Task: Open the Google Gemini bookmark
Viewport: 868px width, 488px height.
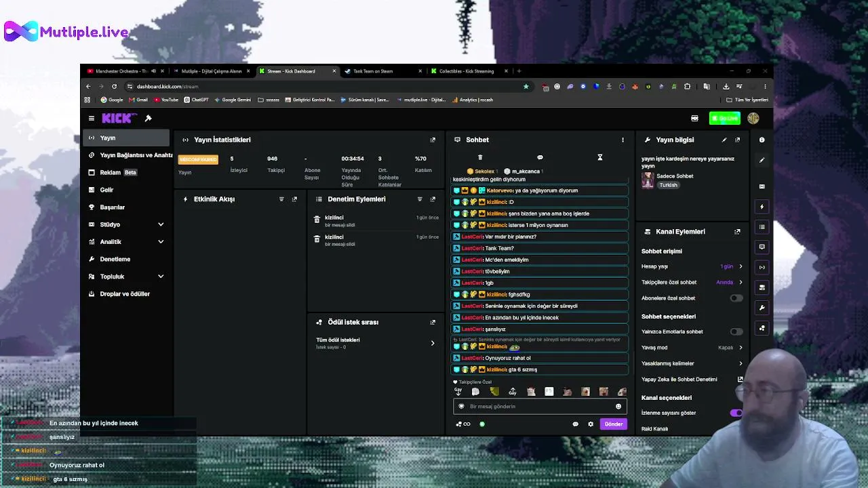Action: tap(233, 100)
